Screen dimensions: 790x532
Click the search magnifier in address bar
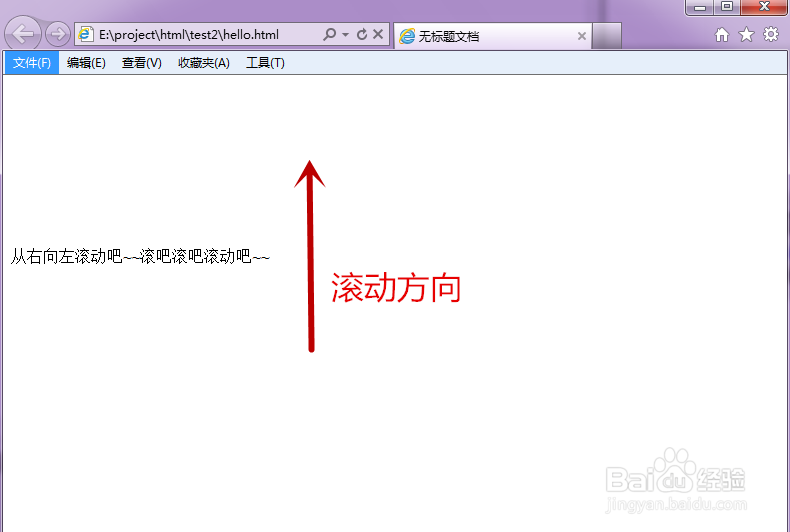330,34
